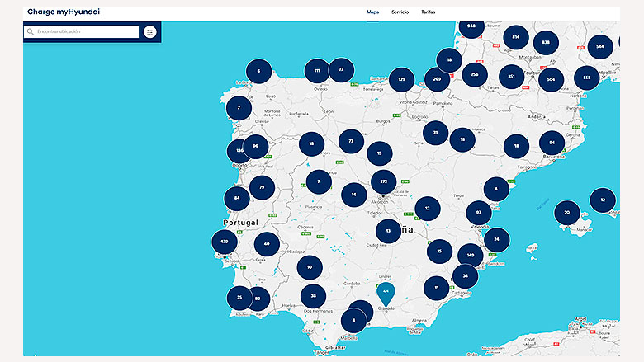This screenshot has width=644, height=362.
Task: Expand the 18-charger cluster beside Huesca
Action: [462, 140]
